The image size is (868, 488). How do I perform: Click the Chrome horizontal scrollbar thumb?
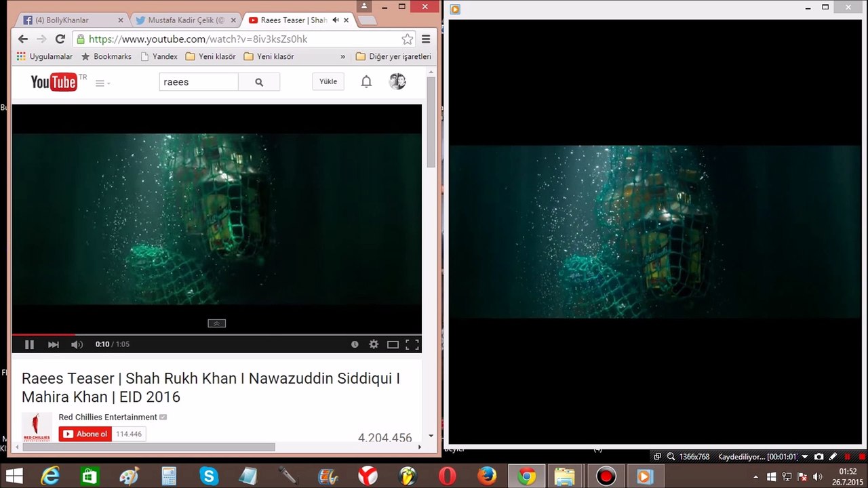[x=149, y=447]
